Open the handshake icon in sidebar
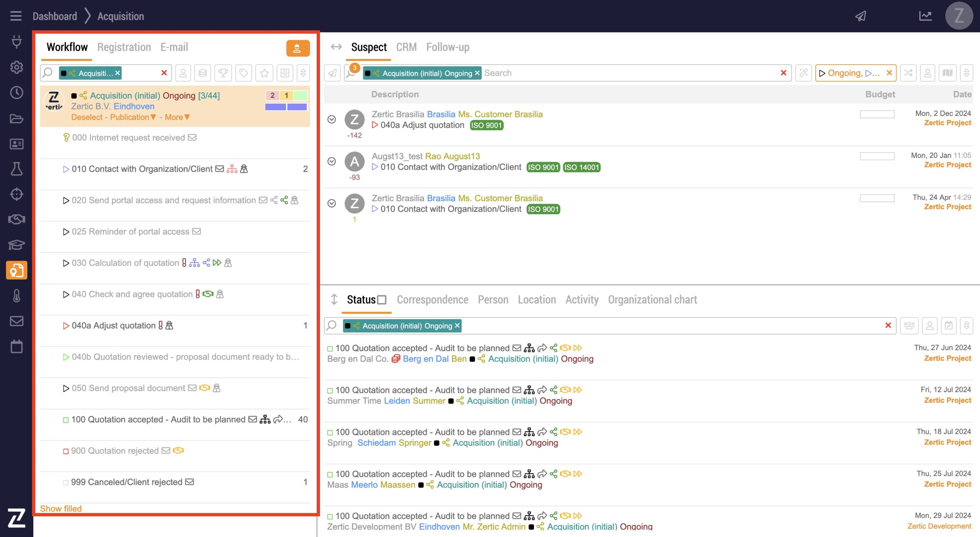Viewport: 980px width, 537px height. click(x=16, y=220)
